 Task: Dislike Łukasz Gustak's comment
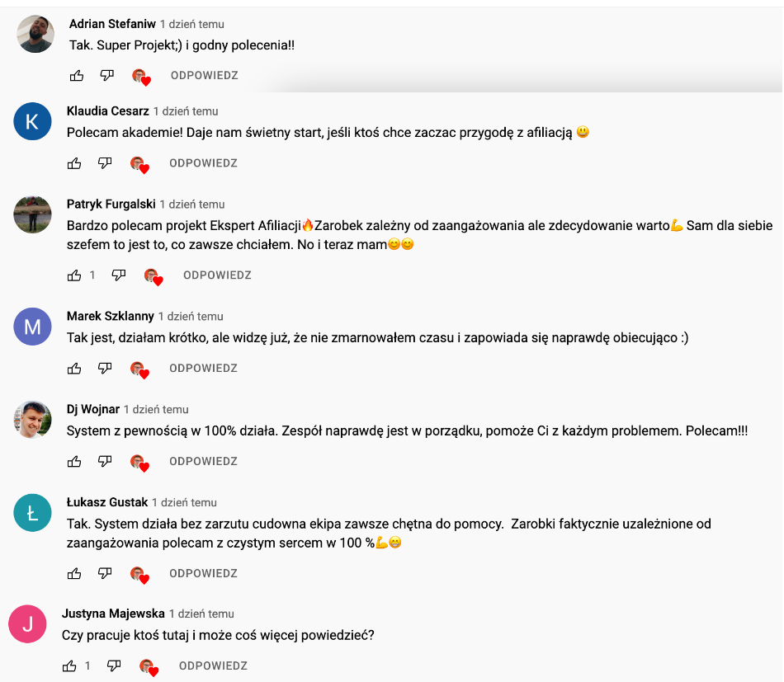105,573
